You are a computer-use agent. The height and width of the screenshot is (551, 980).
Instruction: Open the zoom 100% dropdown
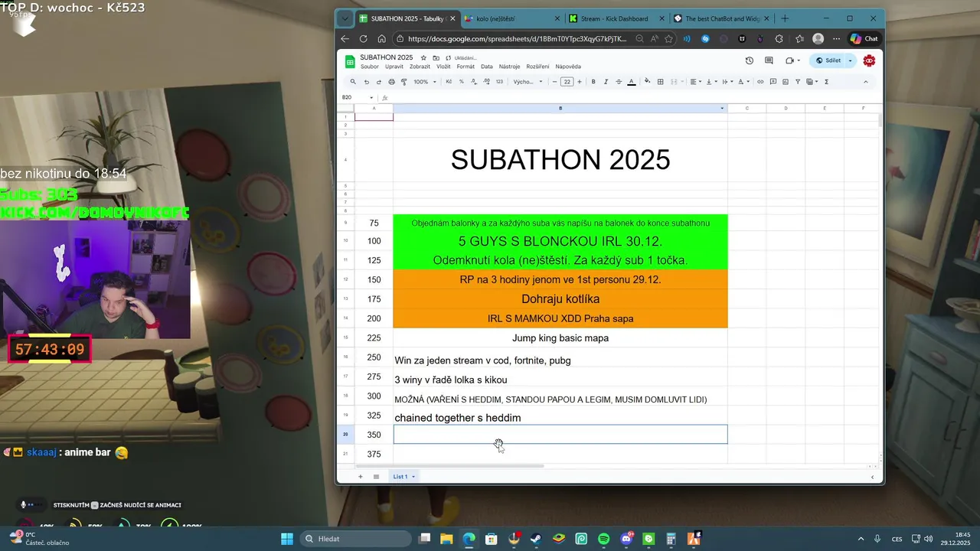[x=425, y=82]
